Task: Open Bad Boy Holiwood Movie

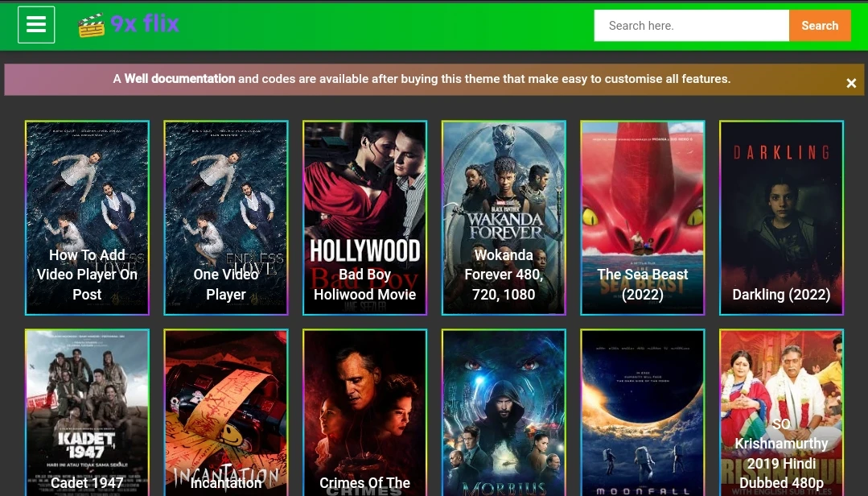Action: [x=364, y=217]
